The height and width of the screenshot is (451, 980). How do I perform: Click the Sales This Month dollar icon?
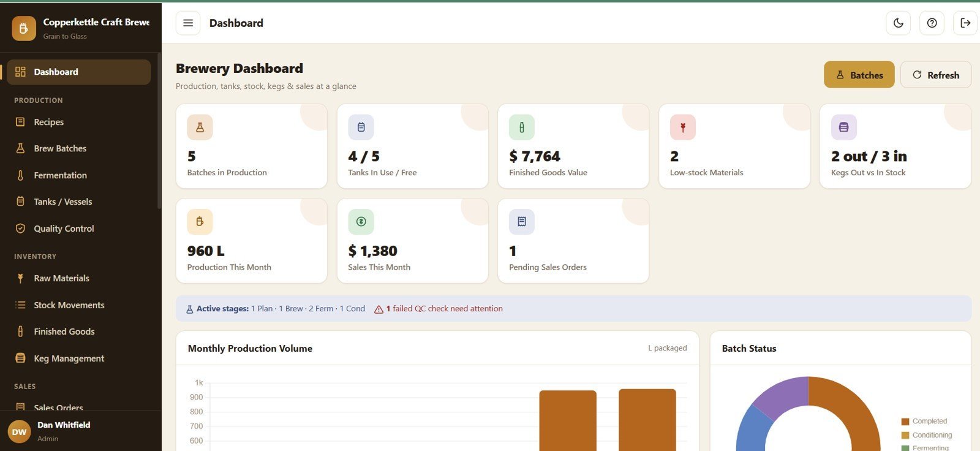point(361,222)
